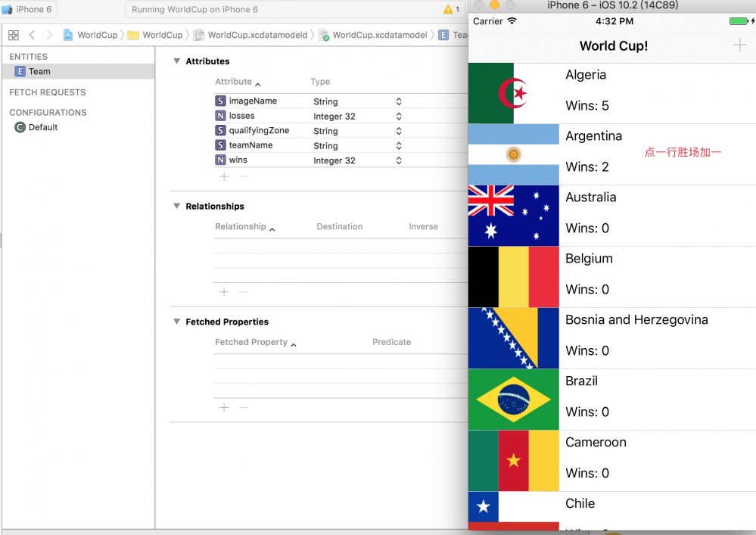Open type dropdown for losses
This screenshot has height=535, width=756.
click(399, 117)
